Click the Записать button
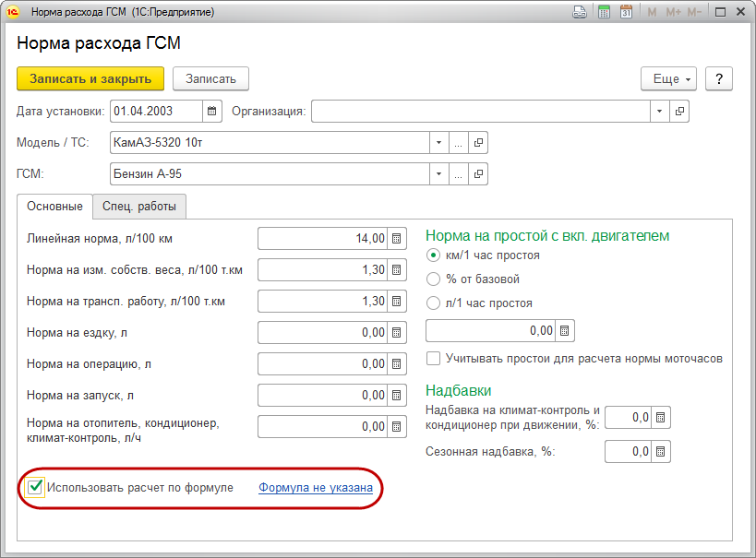The width and height of the screenshot is (756, 558). click(210, 78)
